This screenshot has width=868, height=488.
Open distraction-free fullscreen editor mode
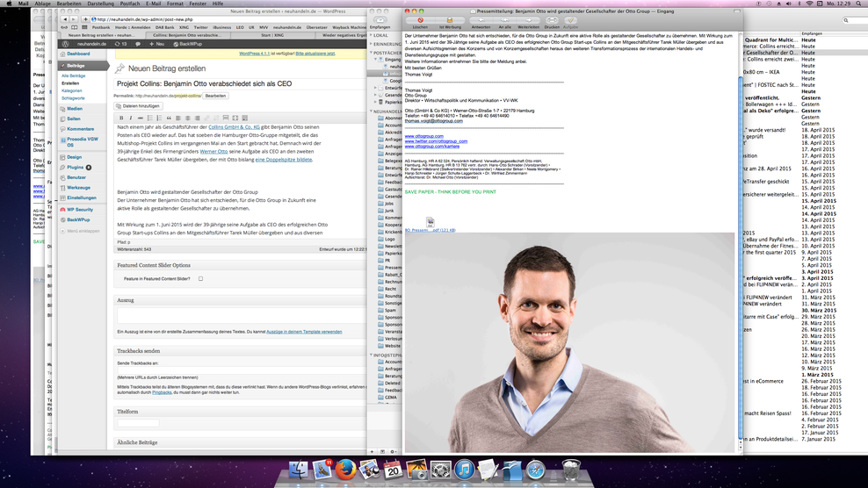[x=235, y=118]
